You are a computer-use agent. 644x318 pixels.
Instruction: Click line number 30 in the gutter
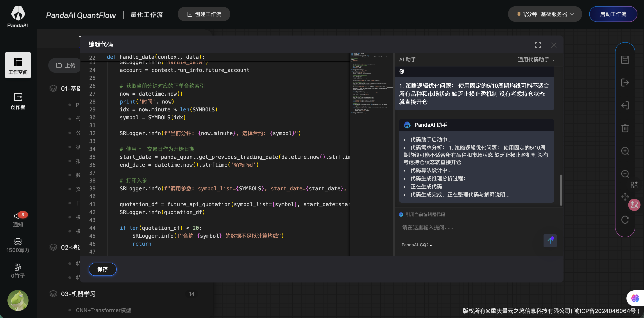[x=92, y=118]
